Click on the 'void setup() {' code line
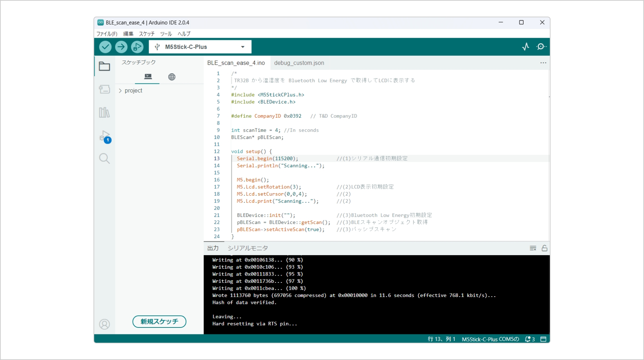Image resolution: width=644 pixels, height=360 pixels. (252, 152)
